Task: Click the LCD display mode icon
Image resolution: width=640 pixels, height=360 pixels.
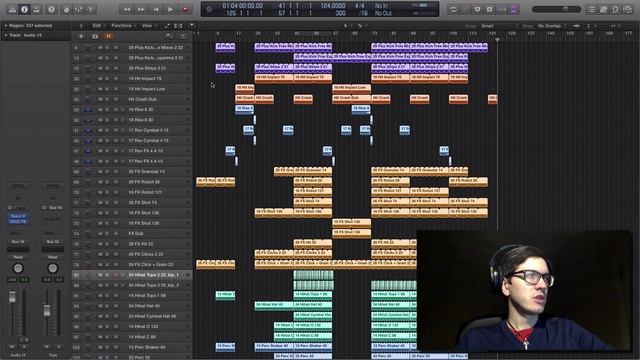Action: [x=209, y=9]
